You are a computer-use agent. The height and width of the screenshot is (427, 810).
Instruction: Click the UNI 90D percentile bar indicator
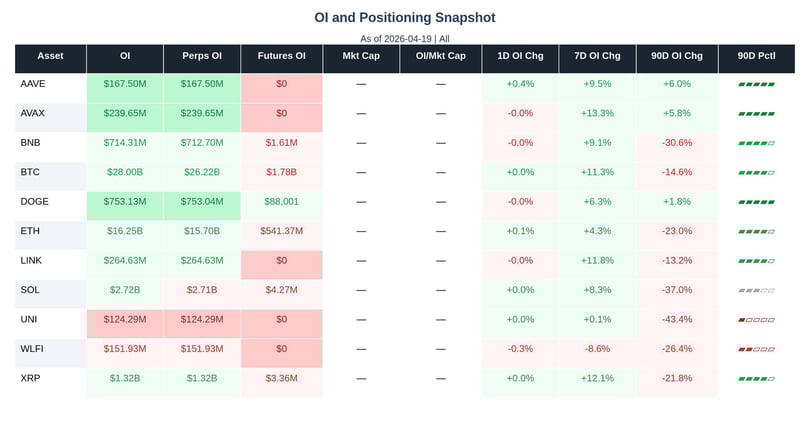(x=756, y=320)
